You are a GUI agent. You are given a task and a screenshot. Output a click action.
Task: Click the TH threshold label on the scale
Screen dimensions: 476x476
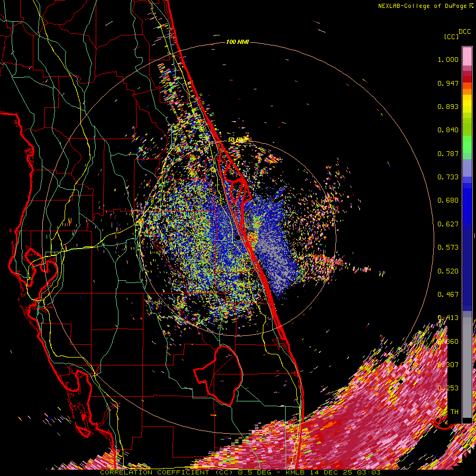click(x=454, y=412)
